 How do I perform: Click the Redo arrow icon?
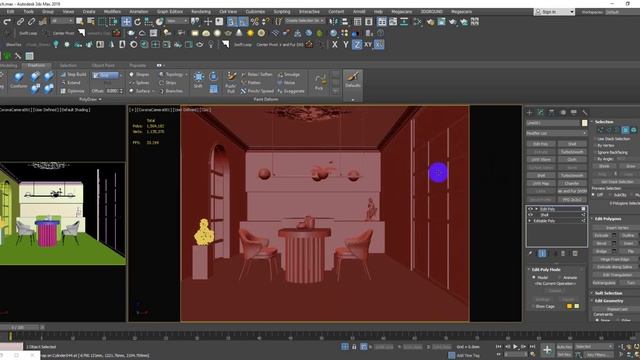point(7,22)
